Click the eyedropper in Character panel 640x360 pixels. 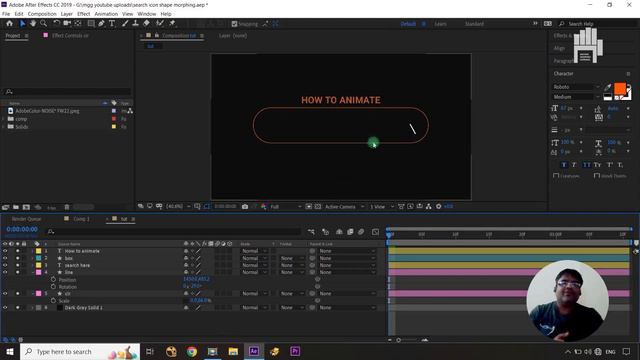click(608, 87)
